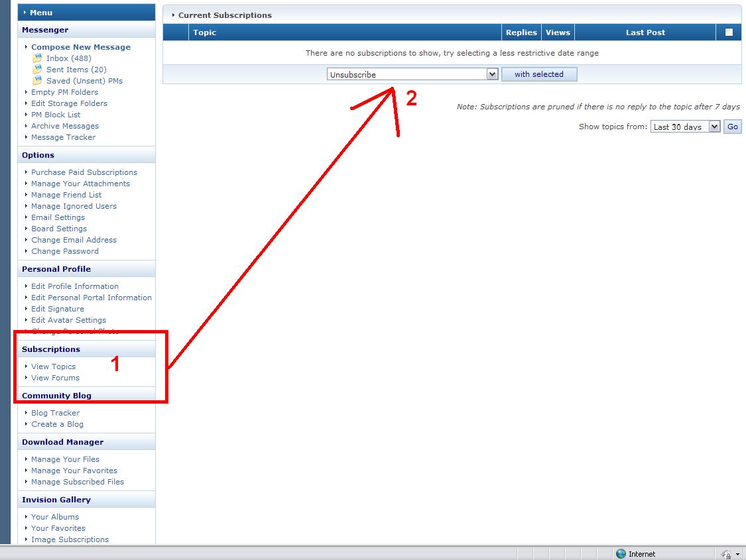
Task: Open Manage Your Favorites
Action: click(74, 471)
